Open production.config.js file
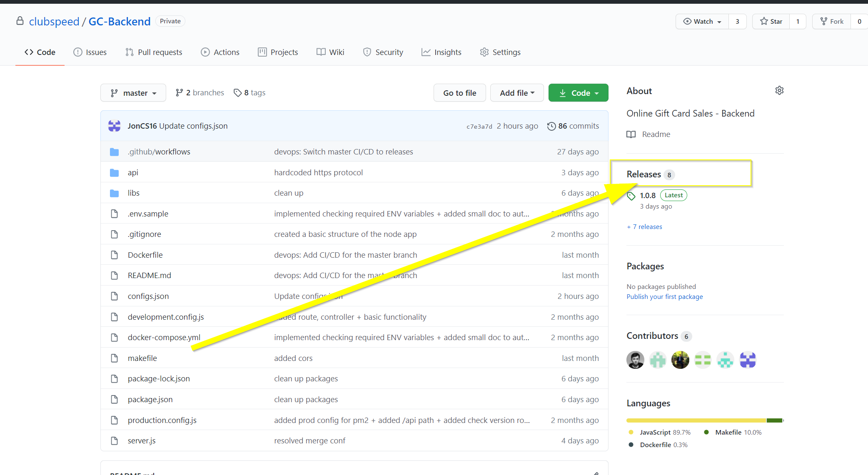 click(x=162, y=420)
